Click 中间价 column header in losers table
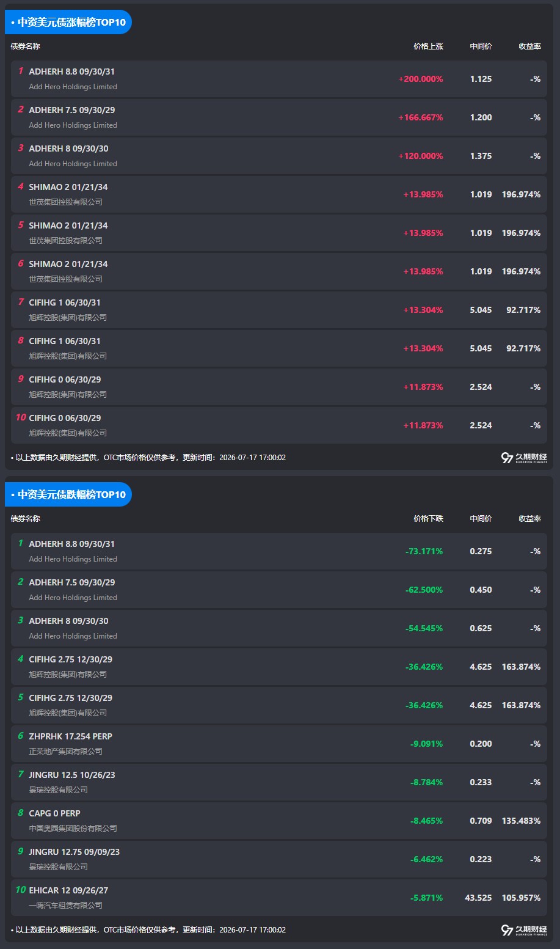The width and height of the screenshot is (560, 949). pos(481,519)
